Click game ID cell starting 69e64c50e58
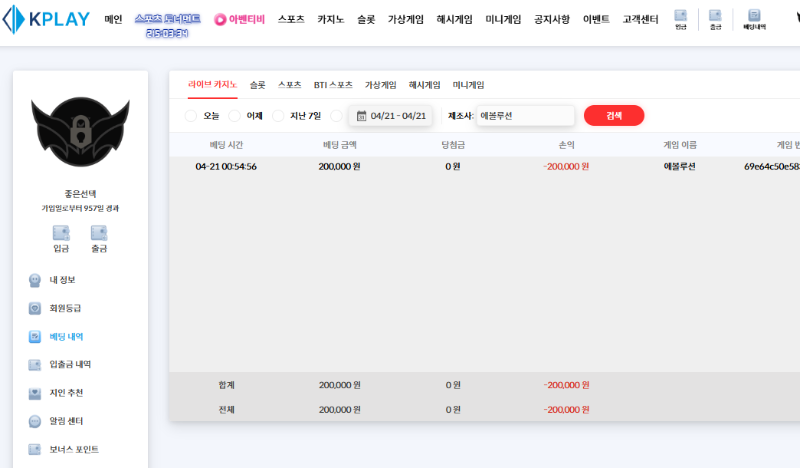800x468 pixels. pyautogui.click(x=772, y=167)
